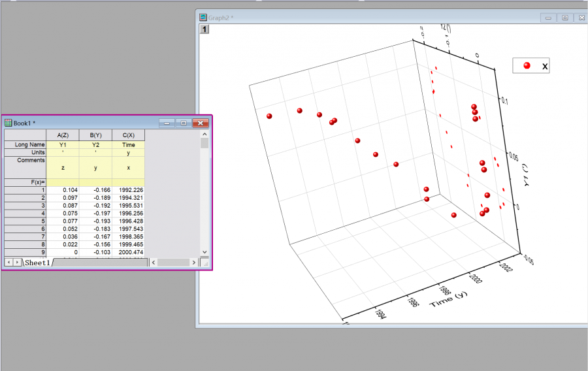Select column B(Y) header

coord(95,135)
